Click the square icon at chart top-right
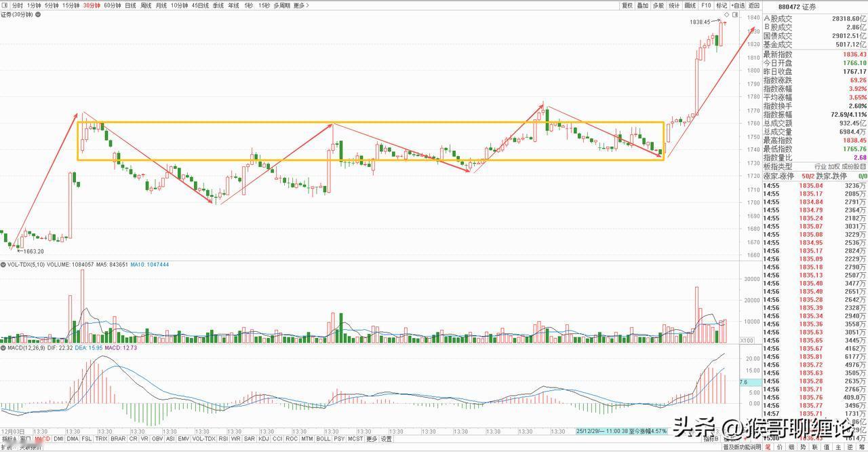The image size is (868, 452). 735,14
